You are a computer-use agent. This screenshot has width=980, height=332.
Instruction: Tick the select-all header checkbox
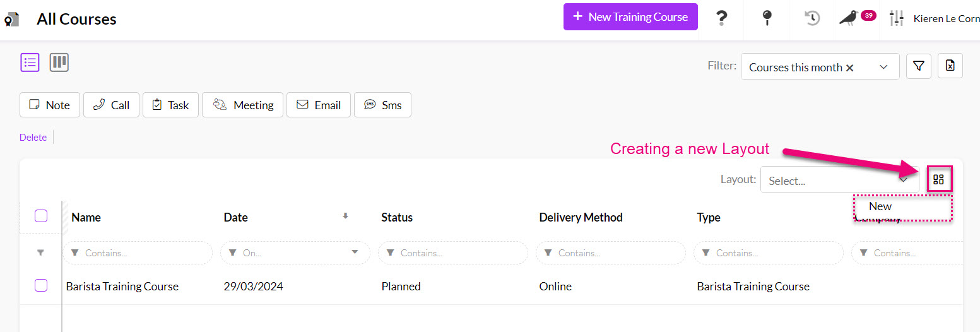pos(41,216)
